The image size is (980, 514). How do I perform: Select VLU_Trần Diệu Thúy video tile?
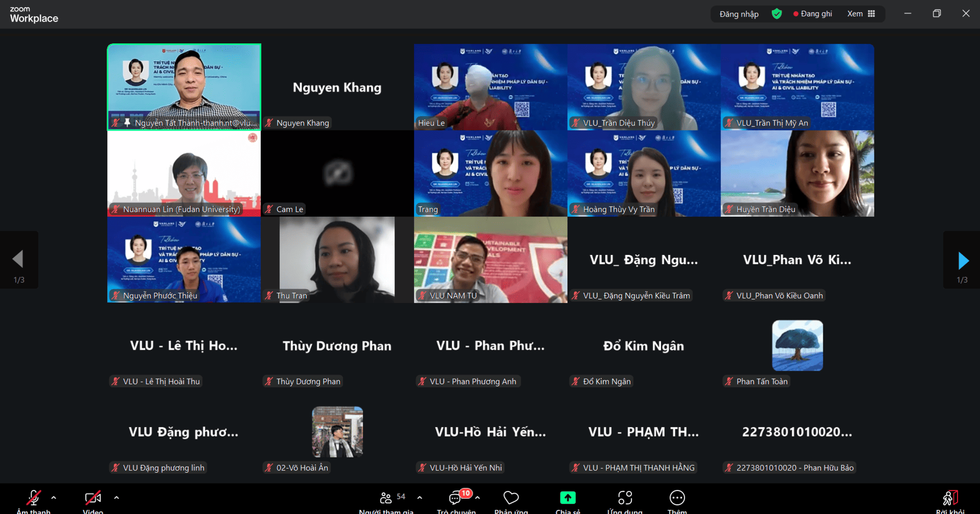click(x=644, y=87)
